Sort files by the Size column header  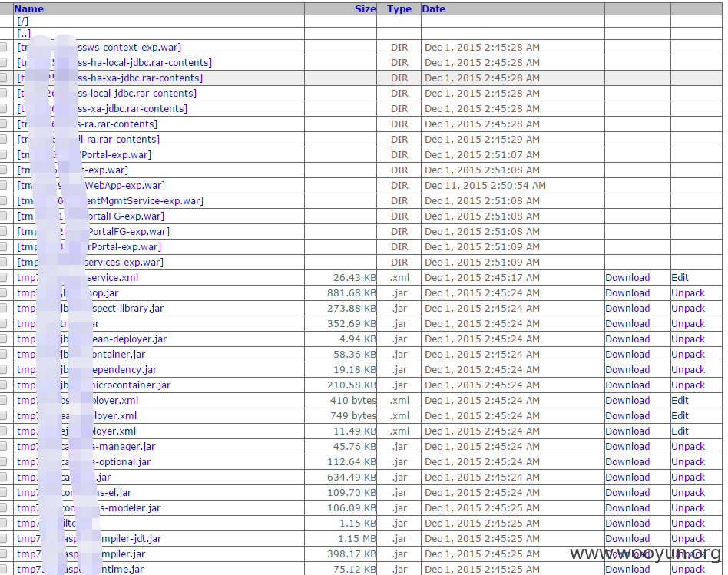pyautogui.click(x=365, y=8)
